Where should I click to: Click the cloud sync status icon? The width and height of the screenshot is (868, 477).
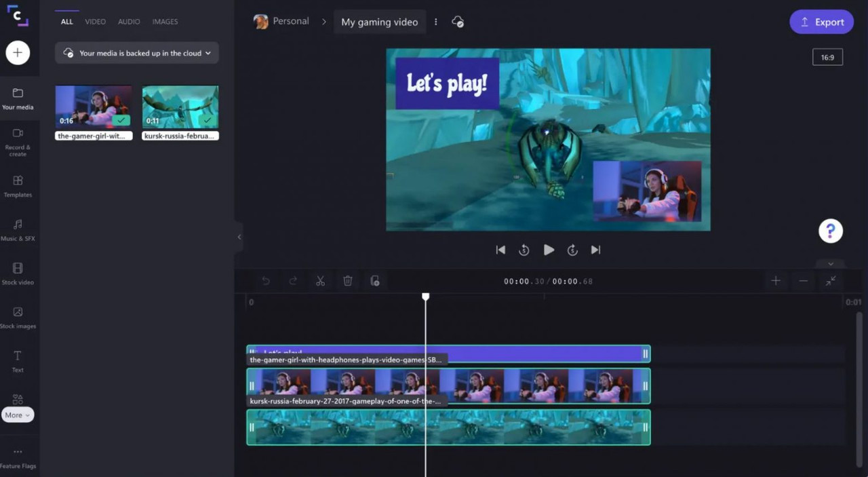coord(458,22)
